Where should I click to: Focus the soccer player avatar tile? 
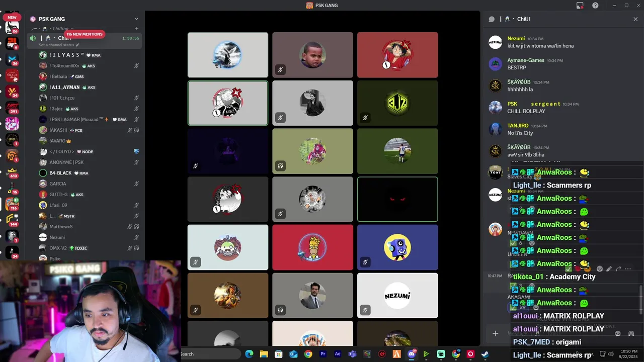tap(397, 151)
